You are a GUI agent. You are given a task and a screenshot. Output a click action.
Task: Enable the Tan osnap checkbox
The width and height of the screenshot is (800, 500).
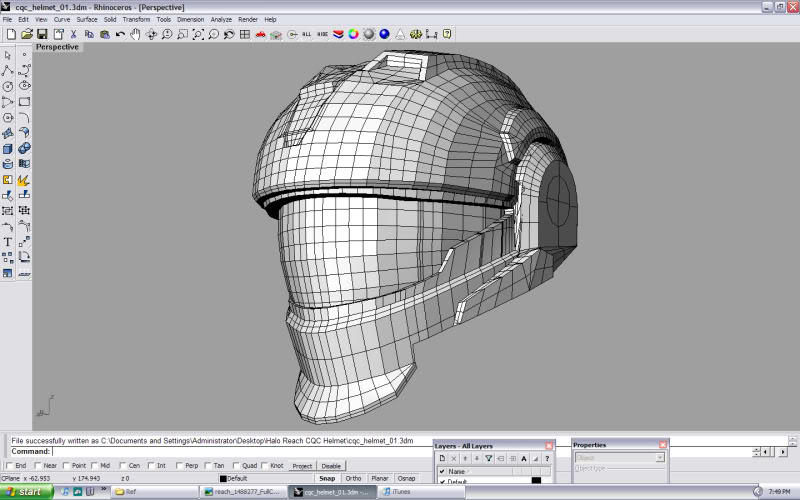point(208,465)
